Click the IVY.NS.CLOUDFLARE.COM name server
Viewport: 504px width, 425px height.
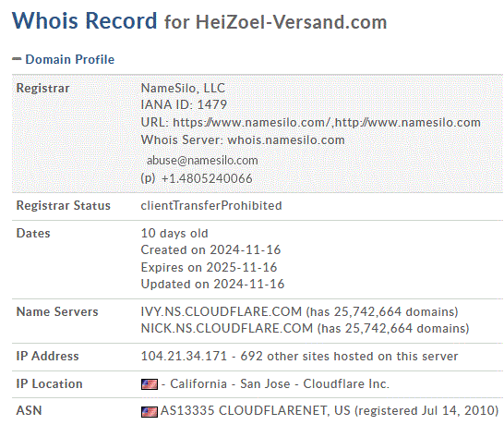point(222,311)
